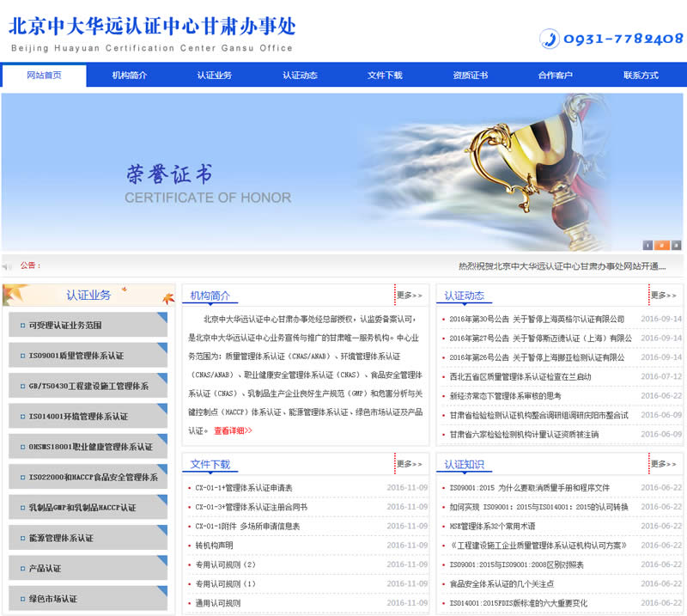This screenshot has height=616, width=687.
Task: Click the 查看详细>> red link
Action: (x=233, y=431)
